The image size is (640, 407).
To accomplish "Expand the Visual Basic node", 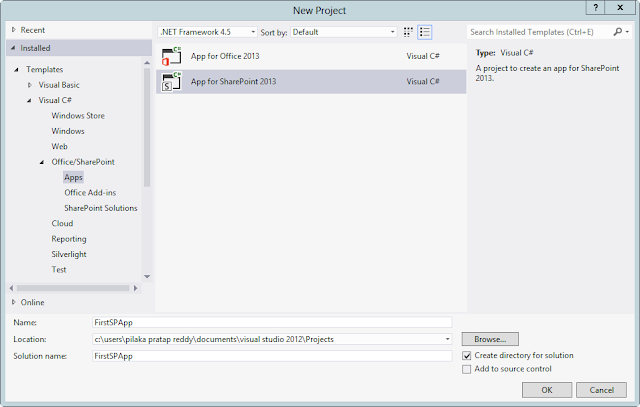I will [29, 85].
